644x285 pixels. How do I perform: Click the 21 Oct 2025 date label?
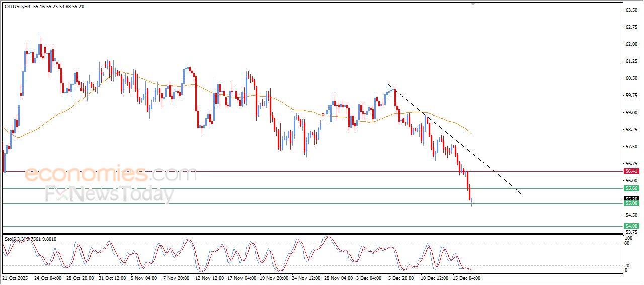[x=15, y=277]
